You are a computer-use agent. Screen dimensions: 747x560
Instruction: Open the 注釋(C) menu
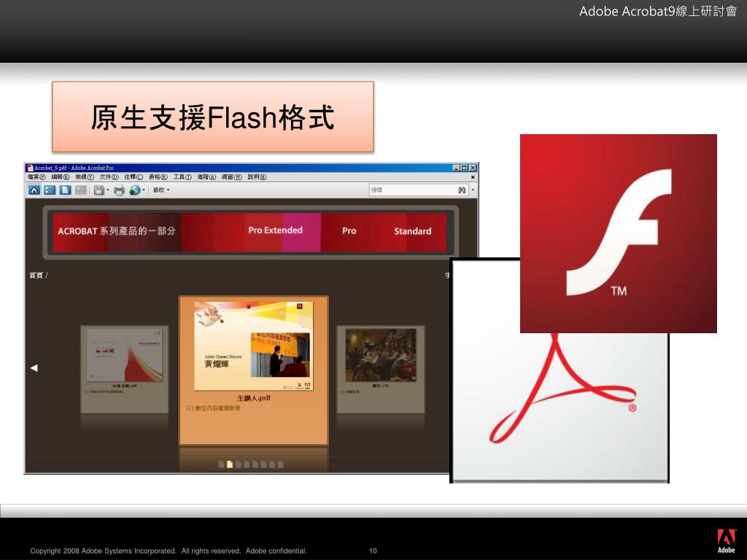[133, 177]
